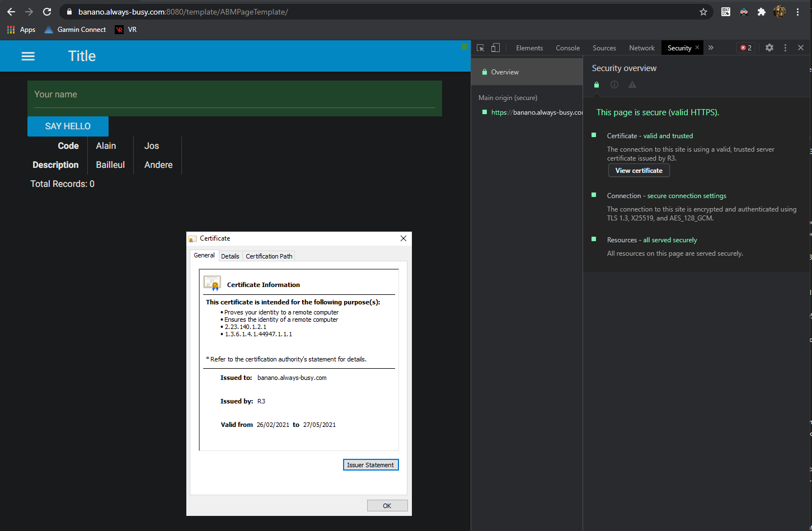Switch to the Sources tab

[604, 48]
